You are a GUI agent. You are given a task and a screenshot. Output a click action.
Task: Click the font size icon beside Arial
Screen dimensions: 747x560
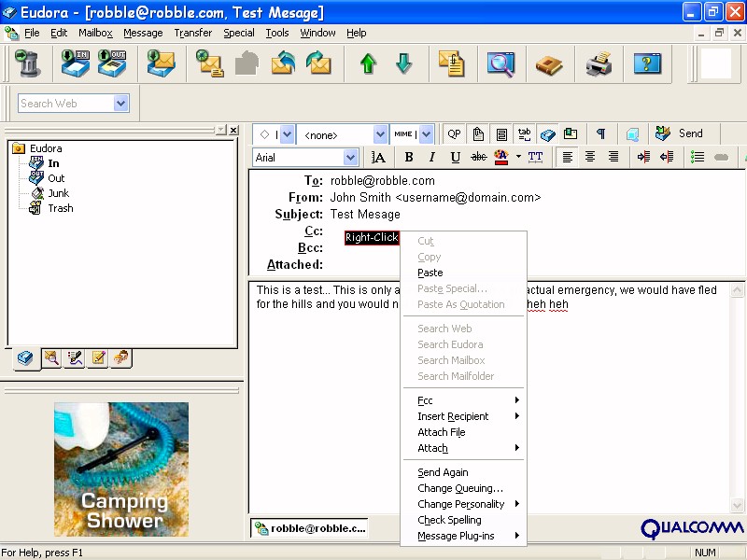click(x=378, y=157)
